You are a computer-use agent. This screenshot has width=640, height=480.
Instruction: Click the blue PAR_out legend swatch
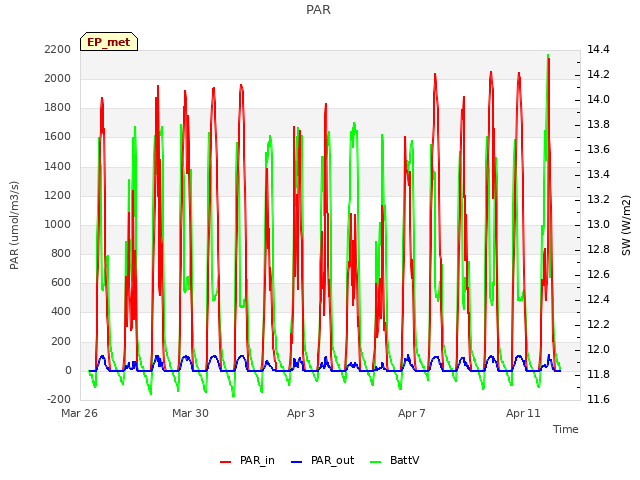coord(296,462)
